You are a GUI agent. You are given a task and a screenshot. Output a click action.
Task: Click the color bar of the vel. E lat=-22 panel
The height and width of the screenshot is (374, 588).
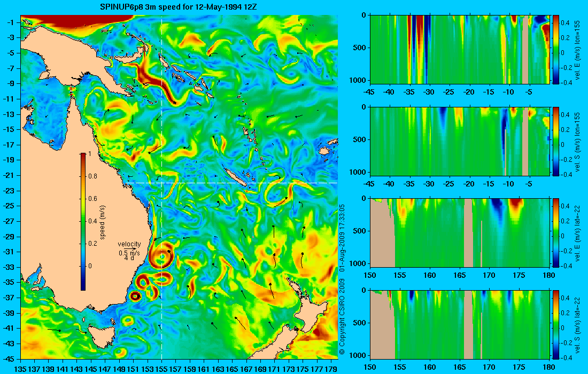point(555,233)
